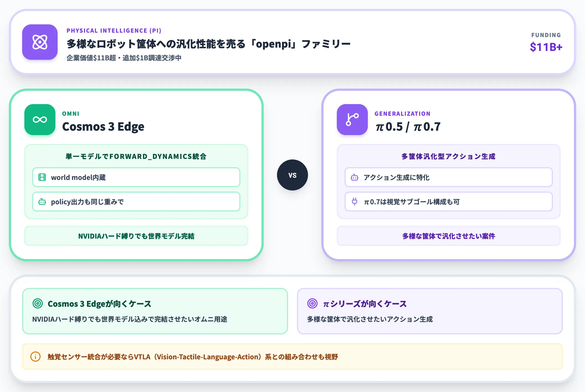Click the orange info icon in the VTLA note

[x=35, y=357]
